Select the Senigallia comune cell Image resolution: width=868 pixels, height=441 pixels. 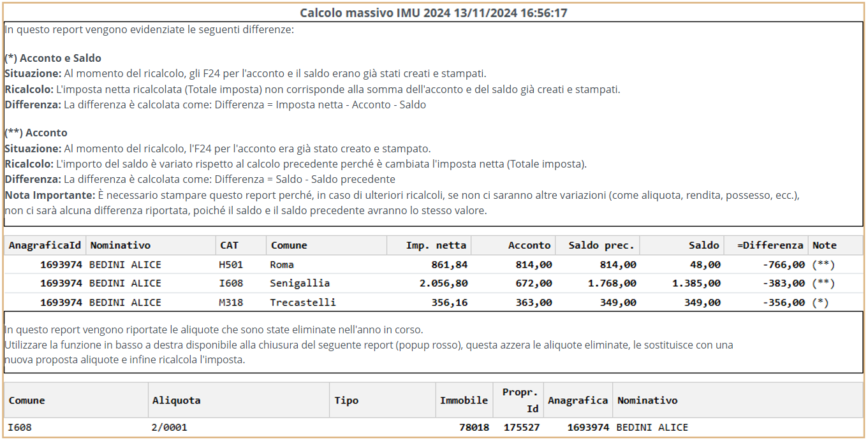300,284
